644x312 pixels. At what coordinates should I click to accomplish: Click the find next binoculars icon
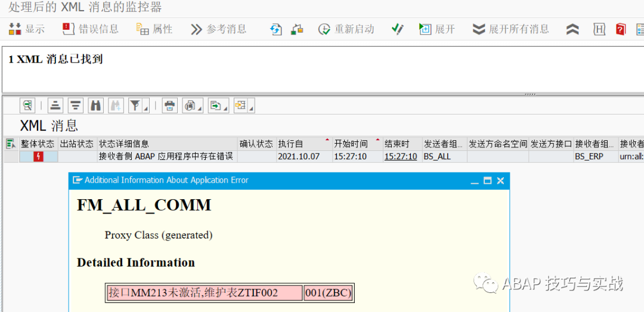tap(116, 106)
